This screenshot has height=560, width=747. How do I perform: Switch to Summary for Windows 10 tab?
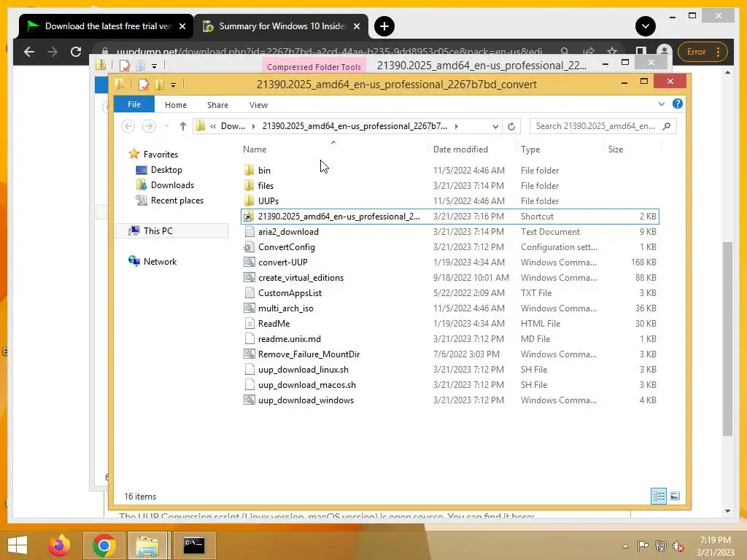(x=281, y=26)
